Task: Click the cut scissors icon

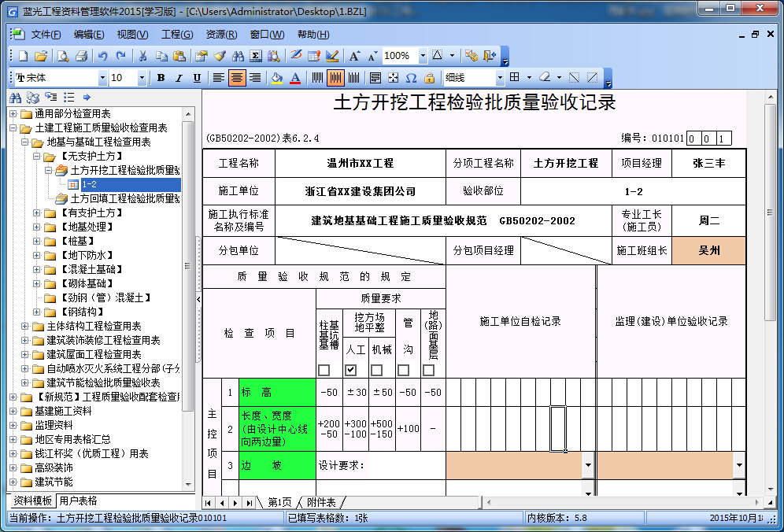Action: pos(142,56)
